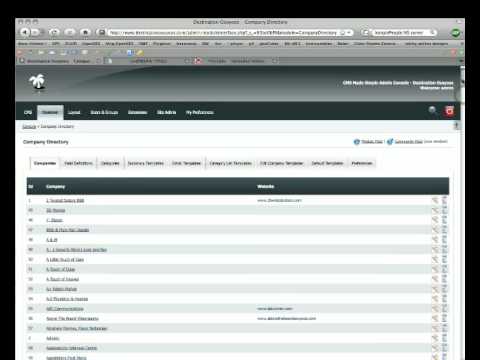Open the My Preferences menu
The image size is (480, 360).
click(200, 112)
